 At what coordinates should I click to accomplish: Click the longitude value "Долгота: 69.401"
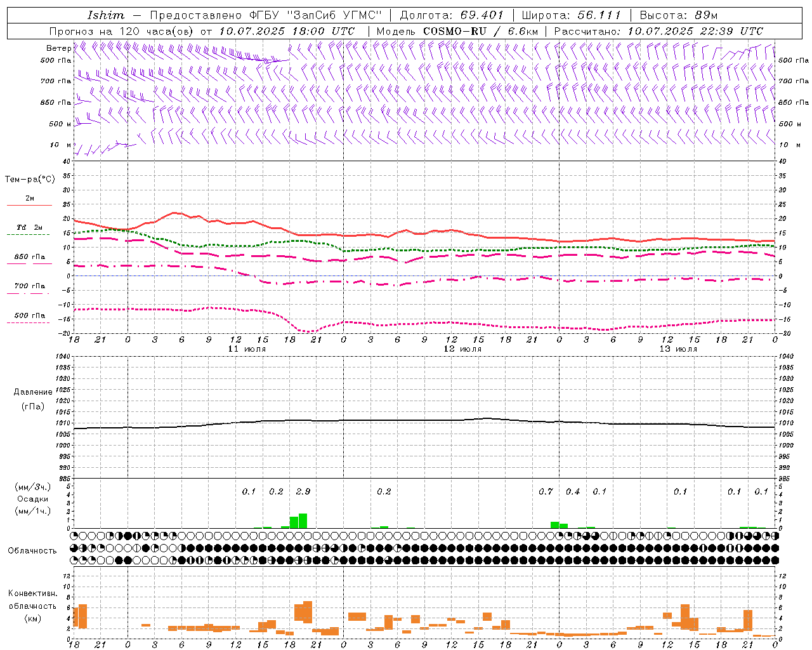(x=452, y=15)
